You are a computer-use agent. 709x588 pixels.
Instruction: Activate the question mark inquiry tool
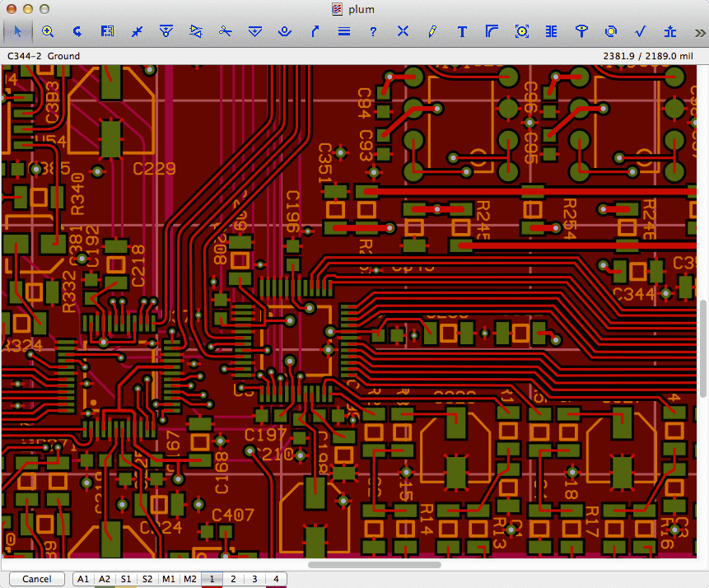point(373,32)
